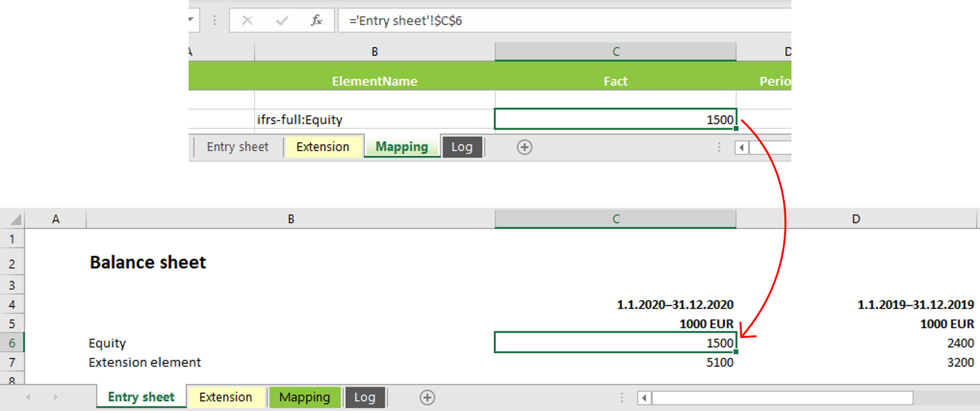The height and width of the screenshot is (411, 980).
Task: Open the Insert Function fx icon
Action: [317, 21]
